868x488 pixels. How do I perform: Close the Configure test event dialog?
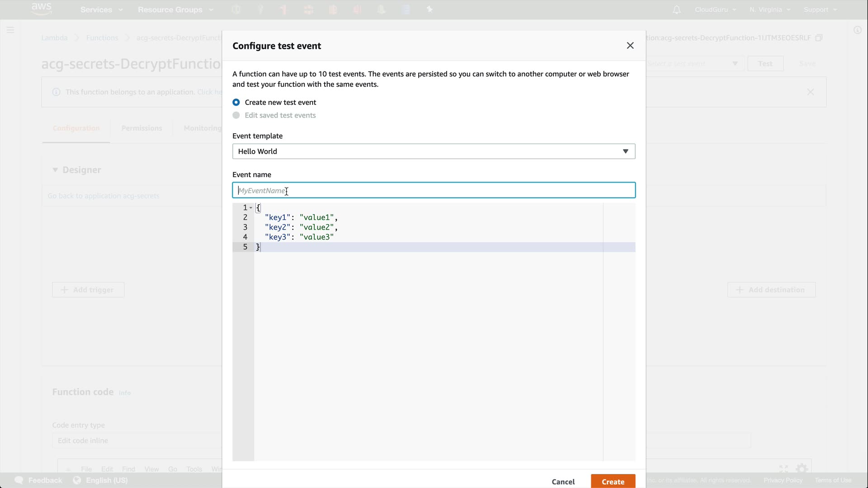(x=630, y=46)
